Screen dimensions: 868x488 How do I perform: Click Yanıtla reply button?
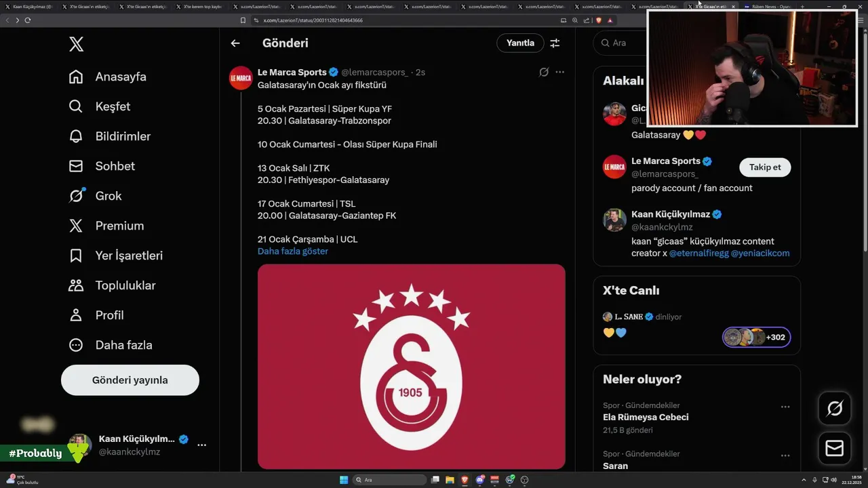[520, 43]
